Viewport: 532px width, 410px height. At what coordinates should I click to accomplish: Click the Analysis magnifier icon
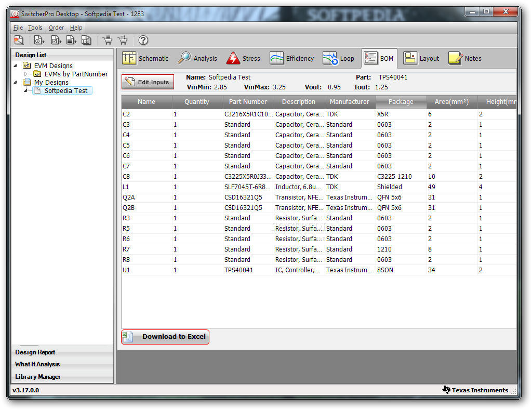pyautogui.click(x=184, y=58)
